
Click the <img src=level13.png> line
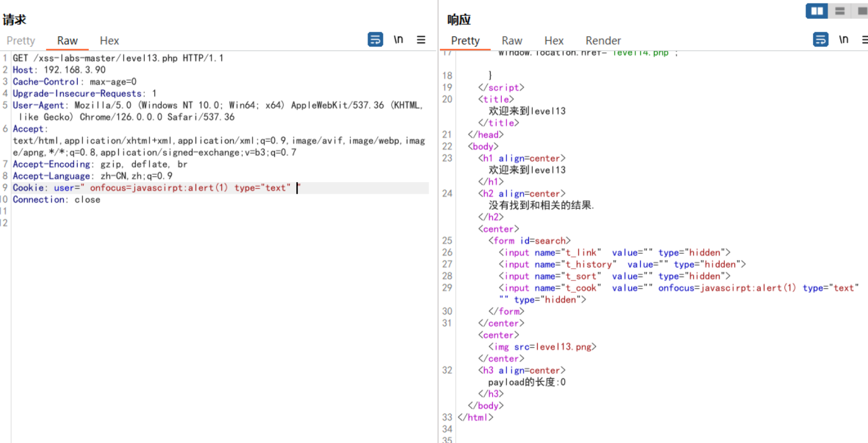542,347
